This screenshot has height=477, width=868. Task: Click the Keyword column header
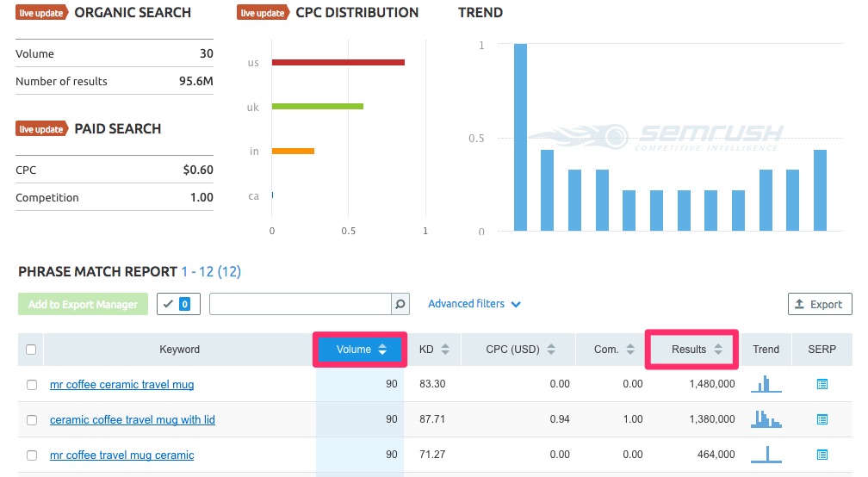(179, 350)
